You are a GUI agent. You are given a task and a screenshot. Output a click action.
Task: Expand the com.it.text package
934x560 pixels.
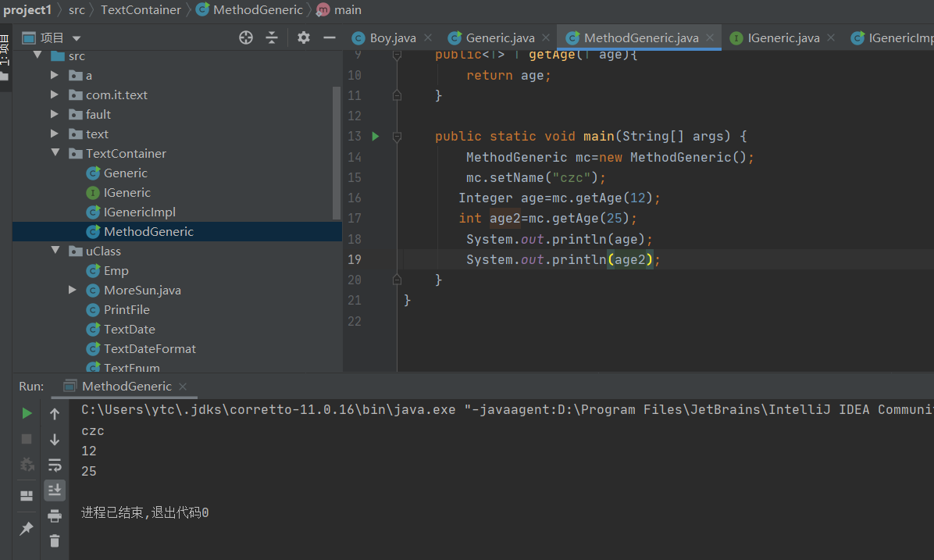[55, 95]
